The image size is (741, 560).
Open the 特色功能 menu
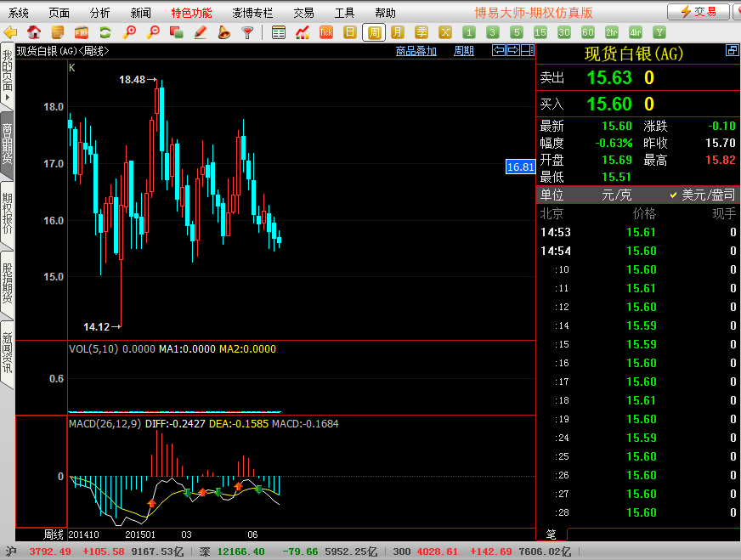coord(191,13)
